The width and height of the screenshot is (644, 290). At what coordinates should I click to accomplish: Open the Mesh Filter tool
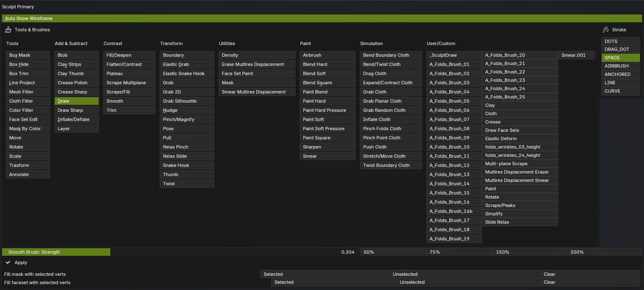pyautogui.click(x=28, y=92)
